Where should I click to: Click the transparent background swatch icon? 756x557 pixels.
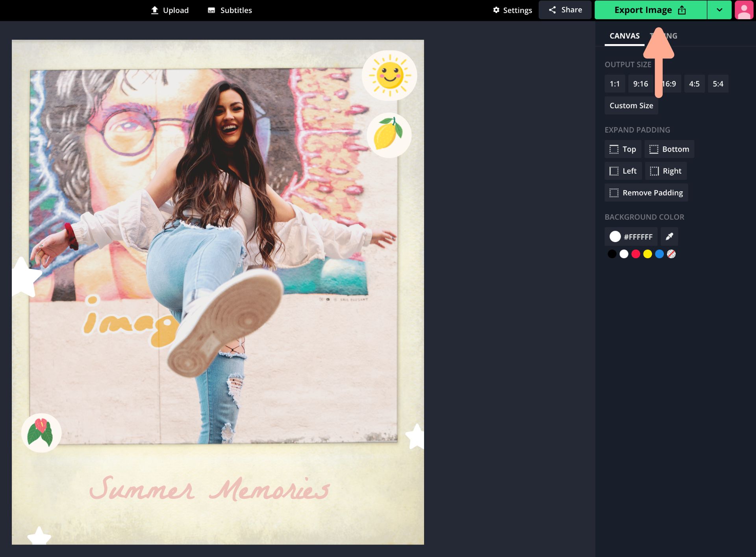(x=671, y=254)
